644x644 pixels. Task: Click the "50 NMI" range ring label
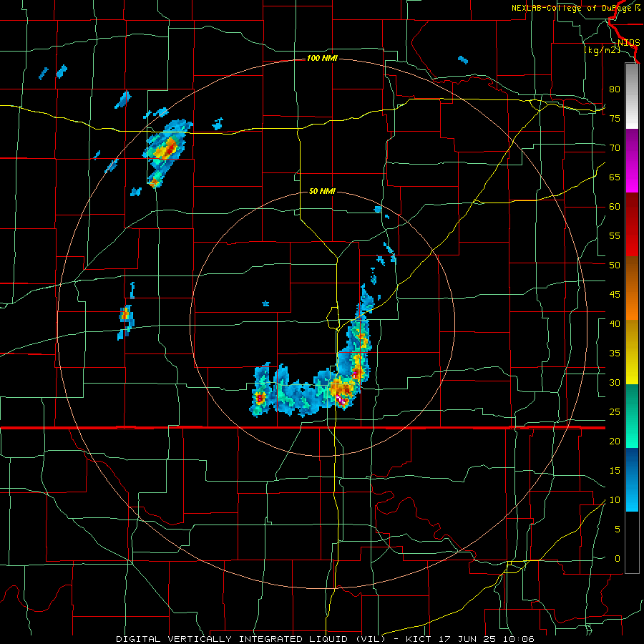click(x=322, y=191)
